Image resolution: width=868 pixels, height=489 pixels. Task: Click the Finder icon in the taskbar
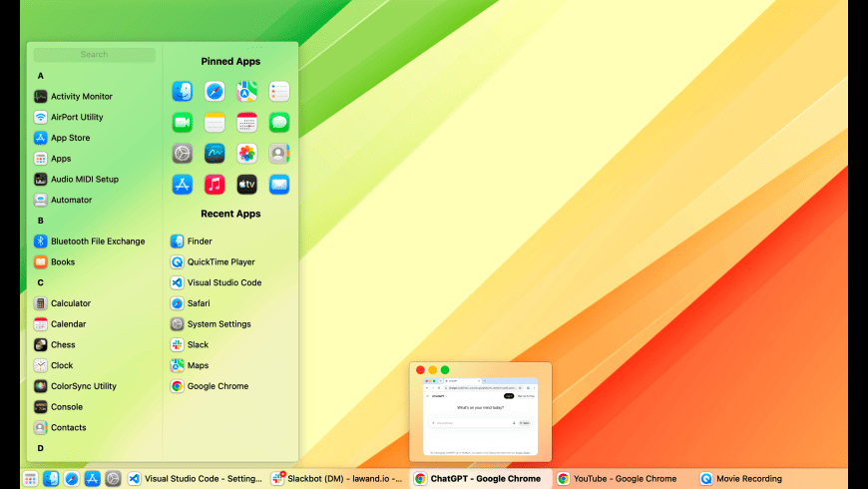pyautogui.click(x=51, y=478)
